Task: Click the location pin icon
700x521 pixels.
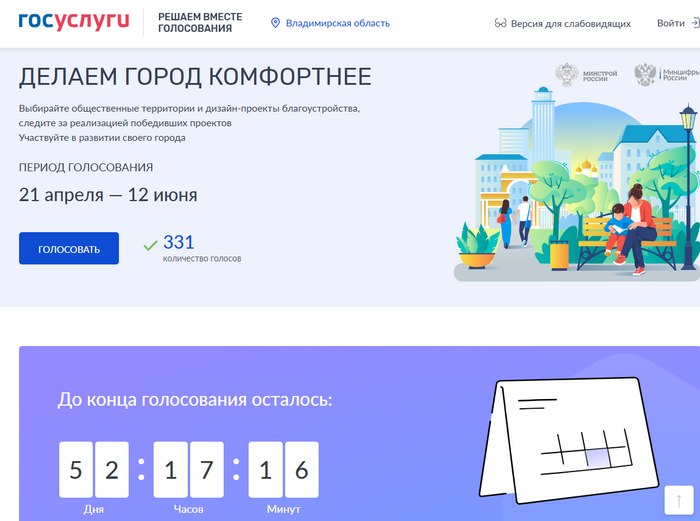Action: (276, 23)
